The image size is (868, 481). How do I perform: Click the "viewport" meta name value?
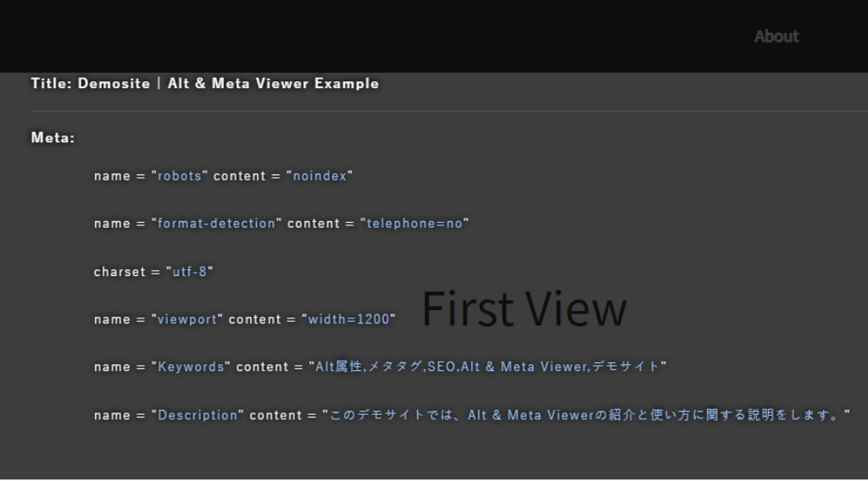187,319
